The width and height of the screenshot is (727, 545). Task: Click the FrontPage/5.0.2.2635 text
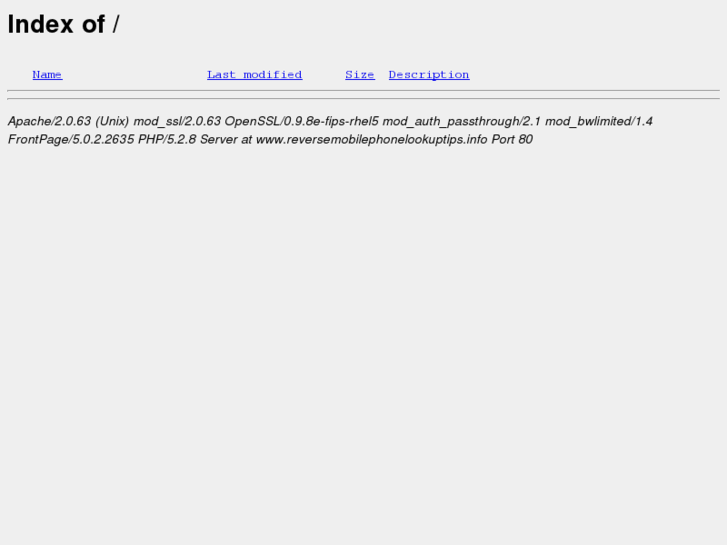point(71,140)
